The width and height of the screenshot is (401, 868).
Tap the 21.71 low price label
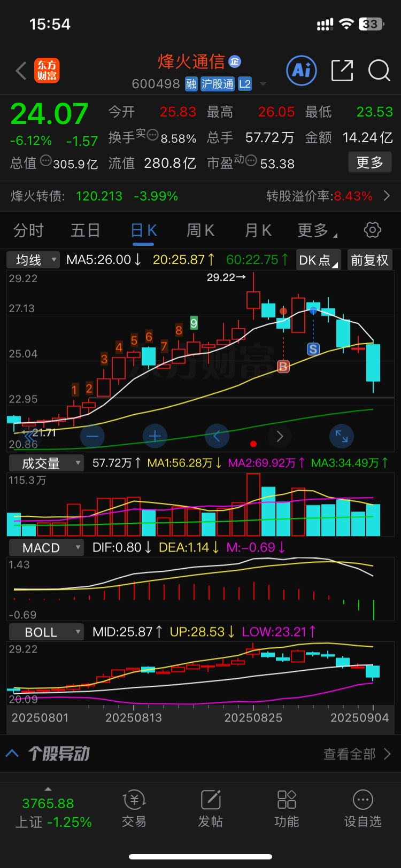[44, 432]
